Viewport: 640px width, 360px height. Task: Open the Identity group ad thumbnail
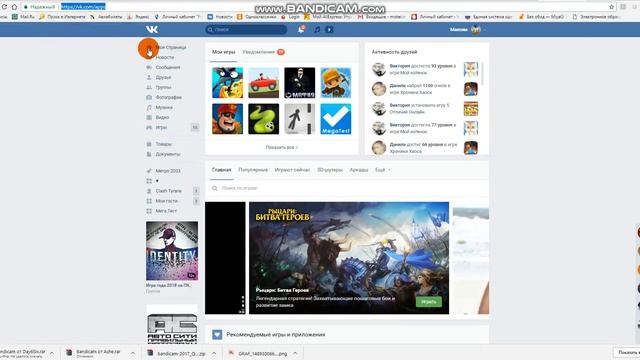pos(172,251)
